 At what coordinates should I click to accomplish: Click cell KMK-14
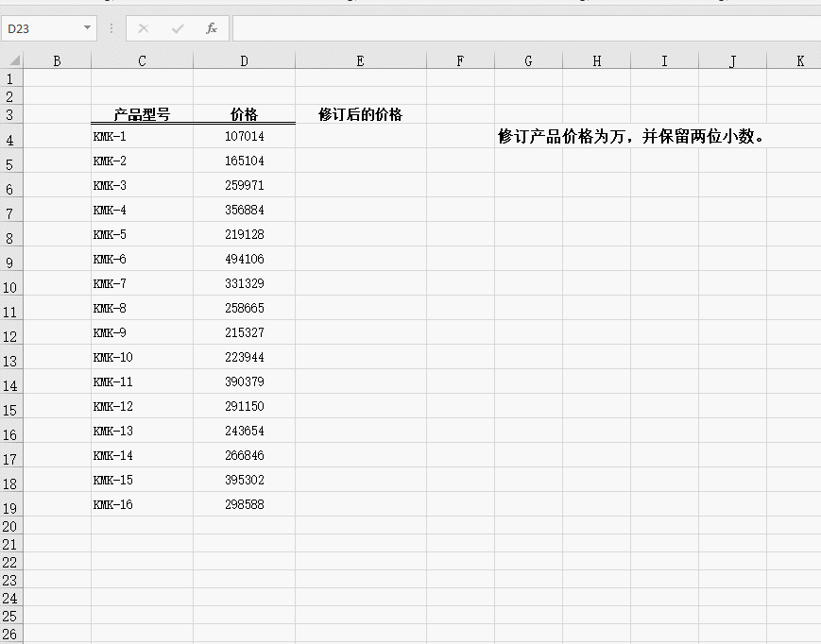[x=142, y=456]
